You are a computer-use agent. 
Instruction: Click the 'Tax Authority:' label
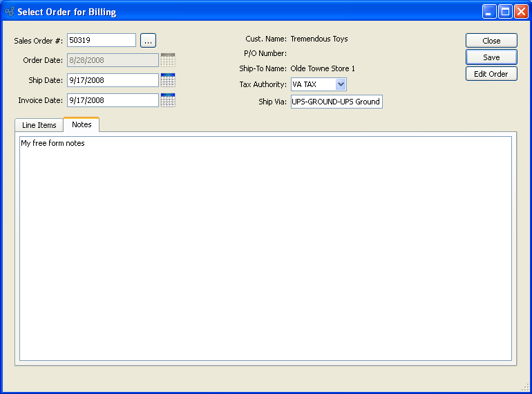[263, 84]
